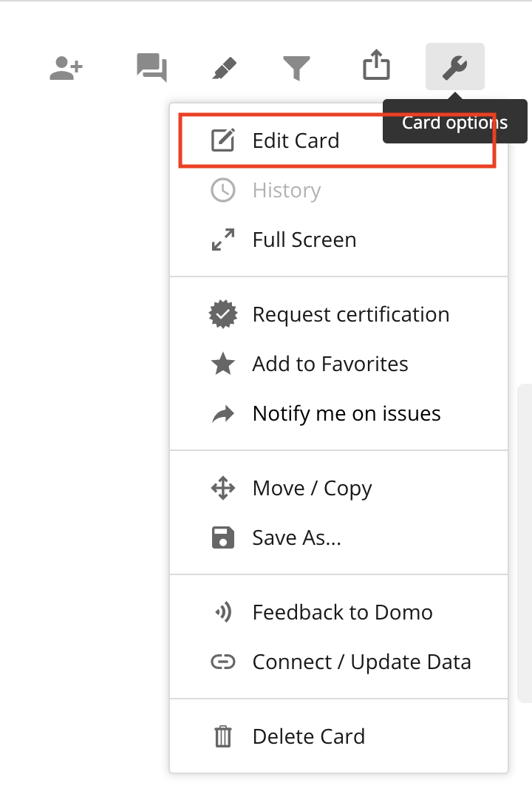Click the add collaborator person icon
Screen dimensions: 532x794
point(66,66)
